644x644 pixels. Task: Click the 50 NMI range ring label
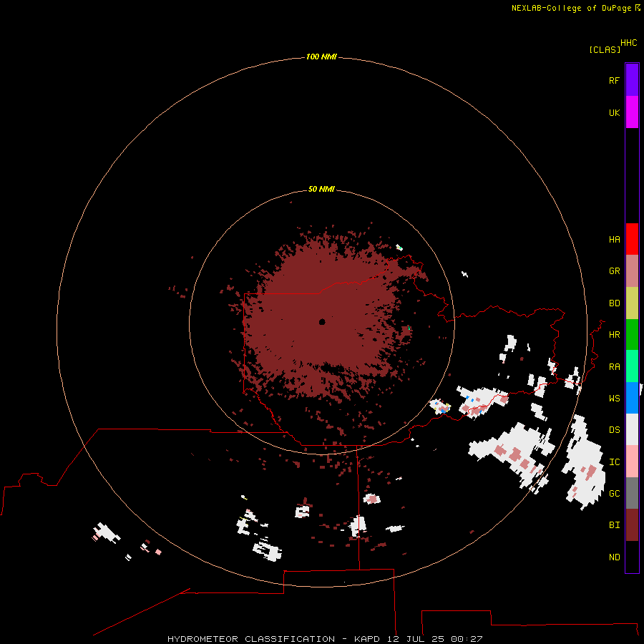coord(321,189)
